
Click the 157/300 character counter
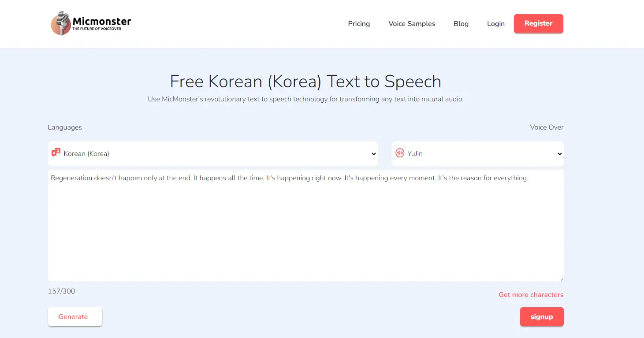click(x=62, y=291)
